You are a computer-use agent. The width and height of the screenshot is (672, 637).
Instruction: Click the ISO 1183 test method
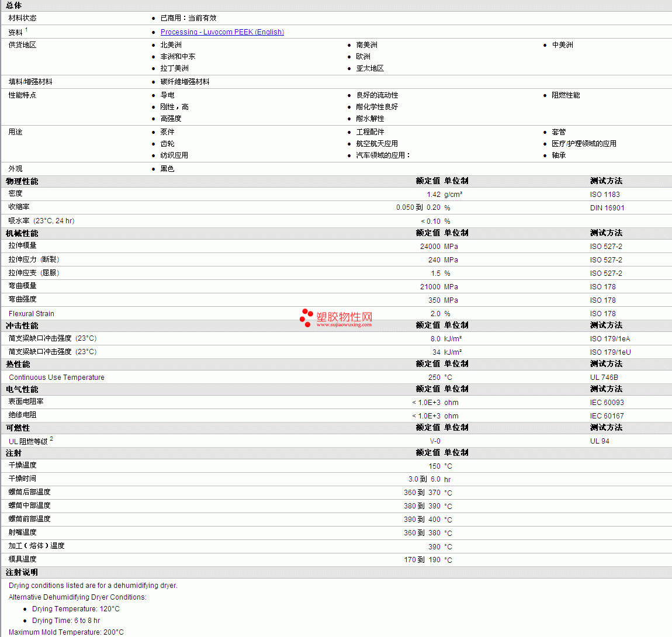pyautogui.click(x=605, y=195)
